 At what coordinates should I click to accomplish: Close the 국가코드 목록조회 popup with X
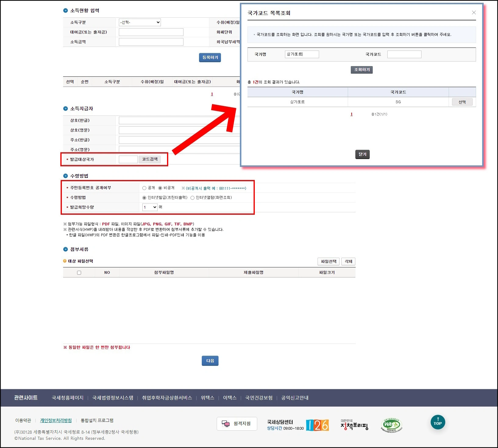(x=474, y=12)
